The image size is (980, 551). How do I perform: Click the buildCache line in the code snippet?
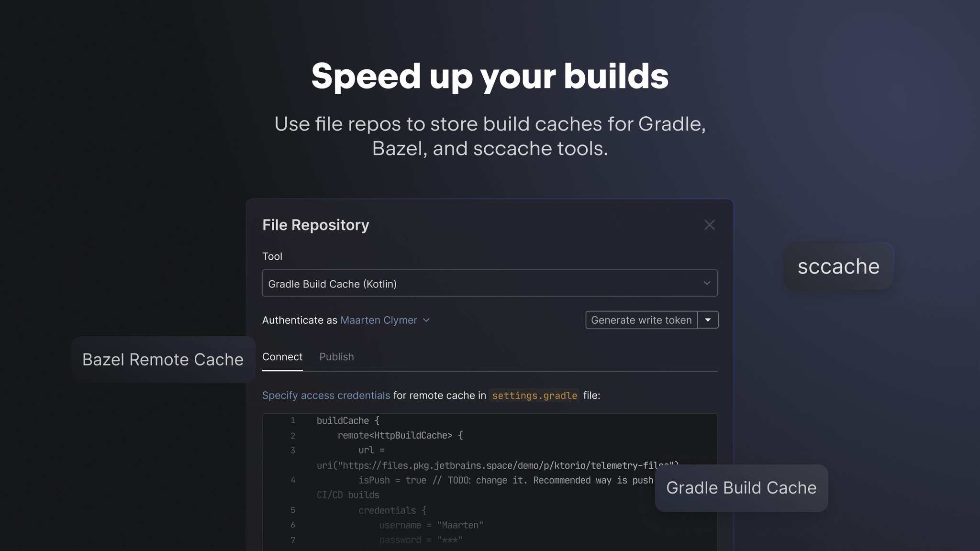[346, 420]
